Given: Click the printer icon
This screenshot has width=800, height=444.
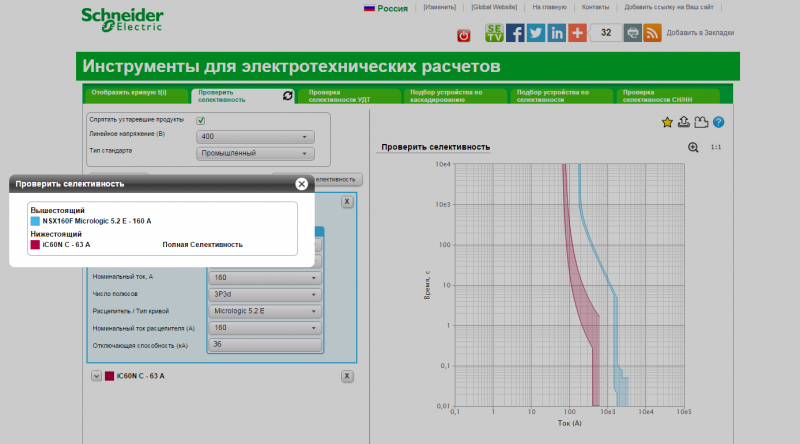Looking at the screenshot, I should 633,33.
